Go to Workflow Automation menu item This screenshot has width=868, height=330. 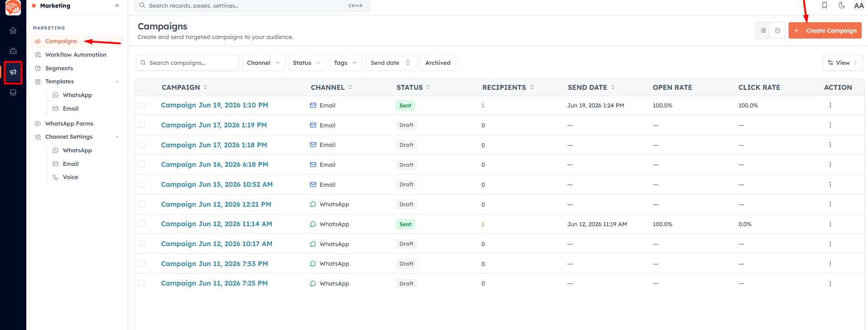pyautogui.click(x=76, y=55)
